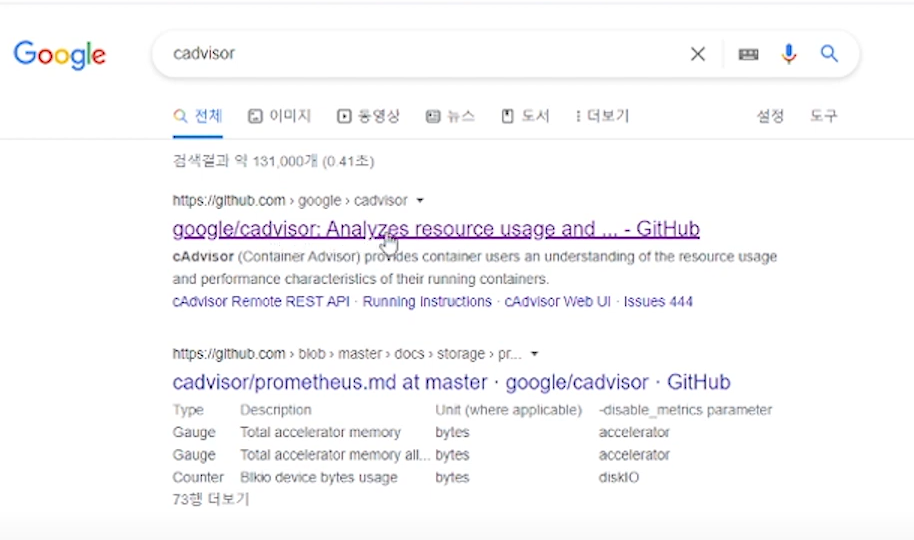Expand dropdown arrow next to docs › storage URL
The width and height of the screenshot is (914, 540).
[535, 354]
